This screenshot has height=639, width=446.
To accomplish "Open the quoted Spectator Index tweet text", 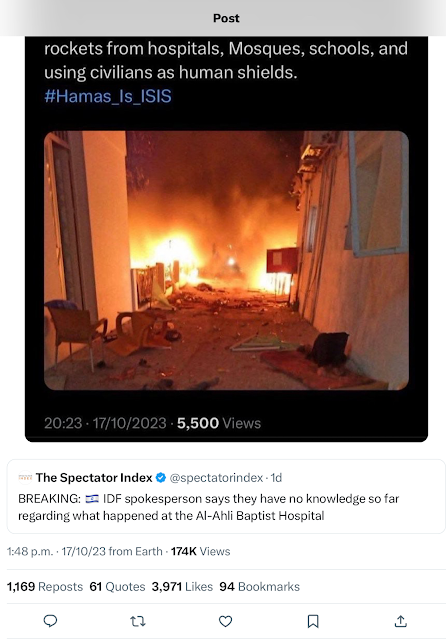I will 209,507.
